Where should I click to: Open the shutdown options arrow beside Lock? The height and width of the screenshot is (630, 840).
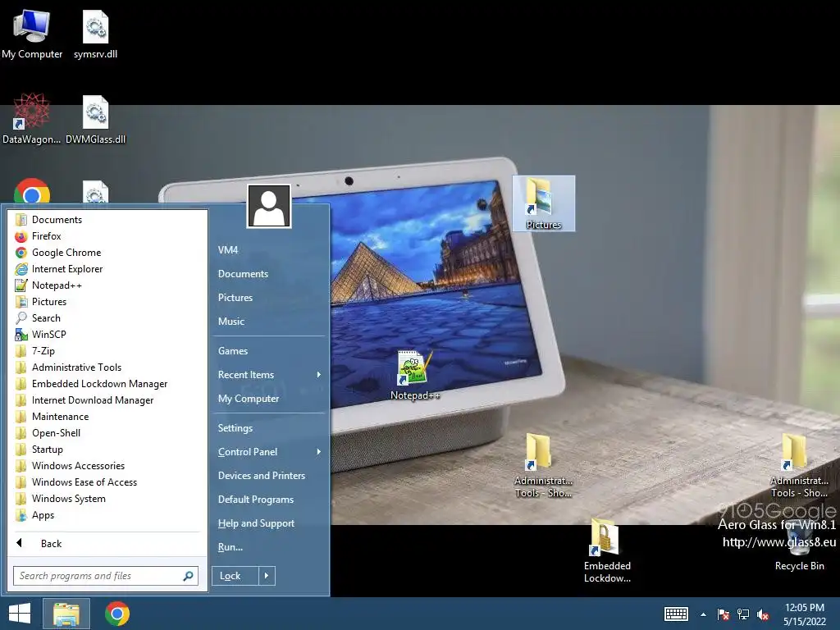point(267,576)
